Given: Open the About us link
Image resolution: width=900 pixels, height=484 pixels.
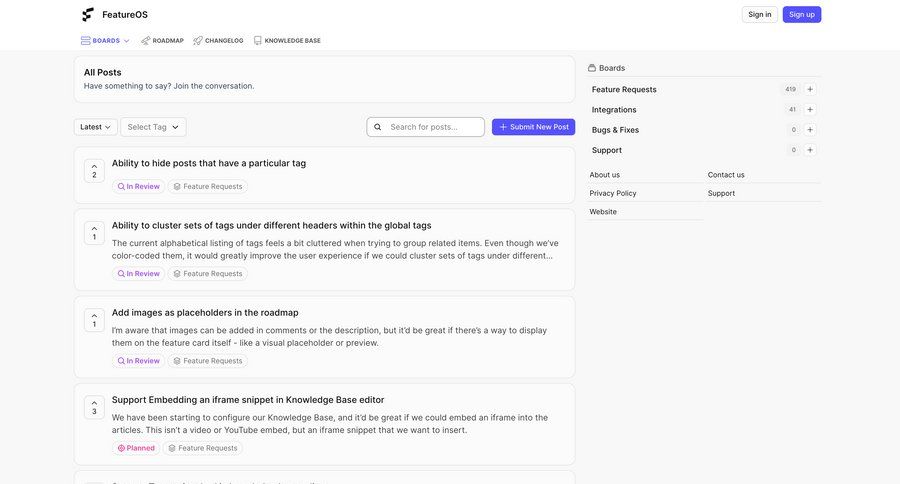Looking at the screenshot, I should [x=604, y=175].
